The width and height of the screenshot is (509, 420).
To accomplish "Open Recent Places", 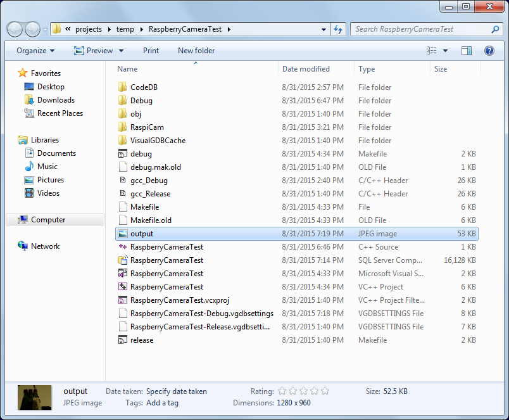I will click(60, 113).
